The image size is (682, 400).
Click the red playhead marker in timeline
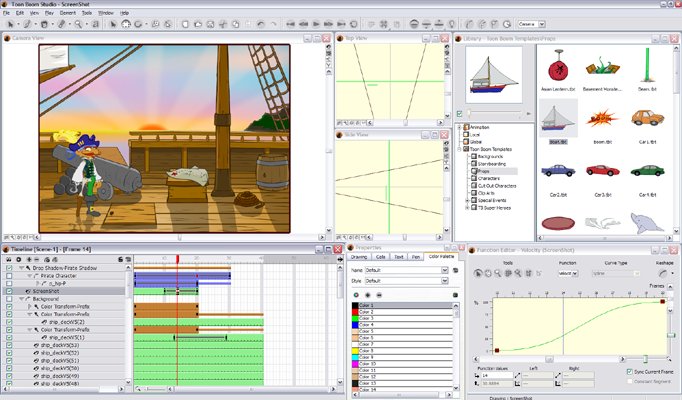pos(177,259)
